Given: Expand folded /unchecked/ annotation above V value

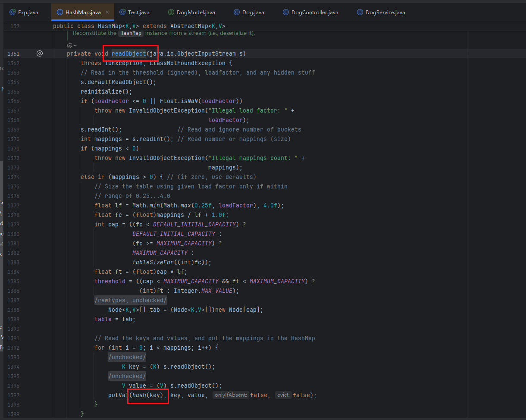Looking at the screenshot, I should point(127,376).
